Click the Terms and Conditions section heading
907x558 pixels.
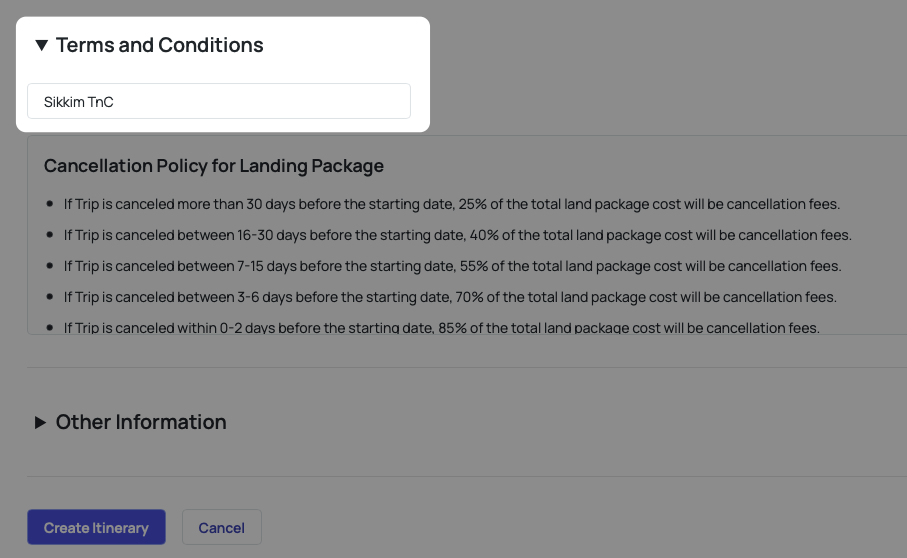[160, 45]
